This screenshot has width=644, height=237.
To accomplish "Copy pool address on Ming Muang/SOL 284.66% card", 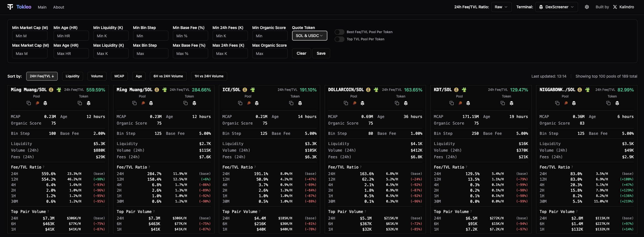I will point(134,103).
